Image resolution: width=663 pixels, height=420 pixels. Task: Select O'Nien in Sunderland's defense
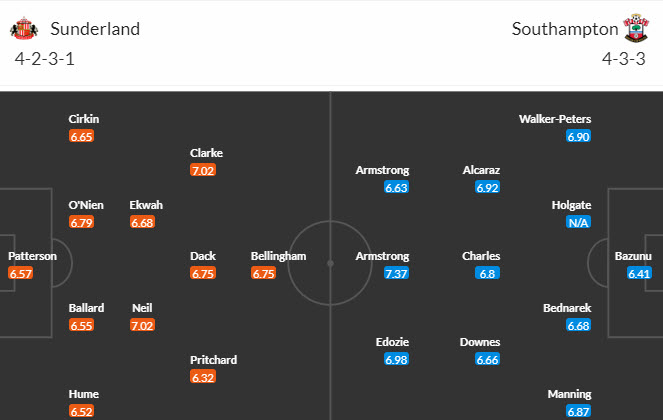pos(84,205)
